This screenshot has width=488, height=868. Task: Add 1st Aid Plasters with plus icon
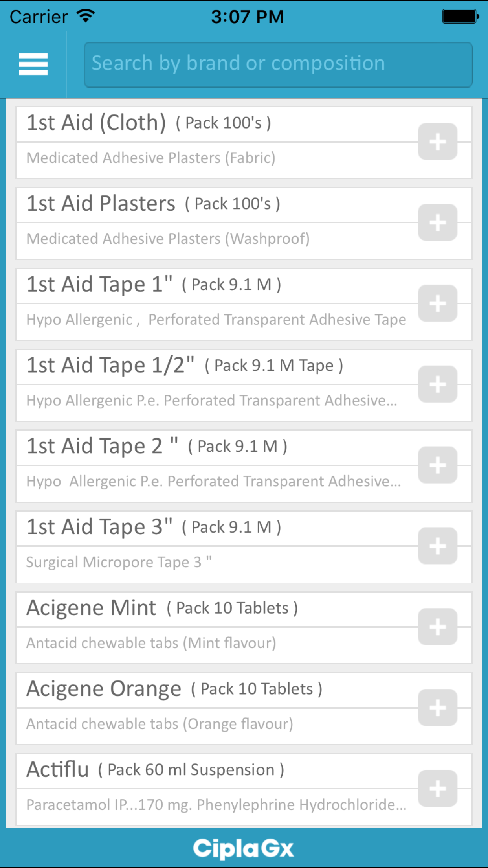click(x=437, y=223)
